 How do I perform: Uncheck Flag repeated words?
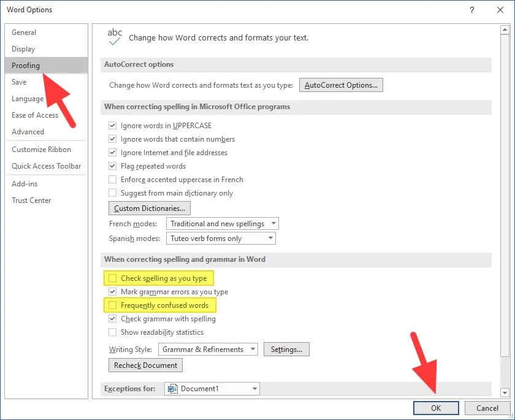pyautogui.click(x=112, y=166)
